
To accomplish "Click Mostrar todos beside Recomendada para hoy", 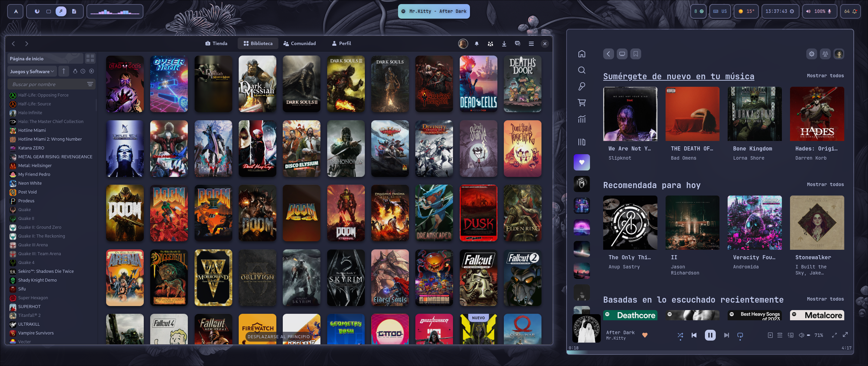I will [825, 184].
